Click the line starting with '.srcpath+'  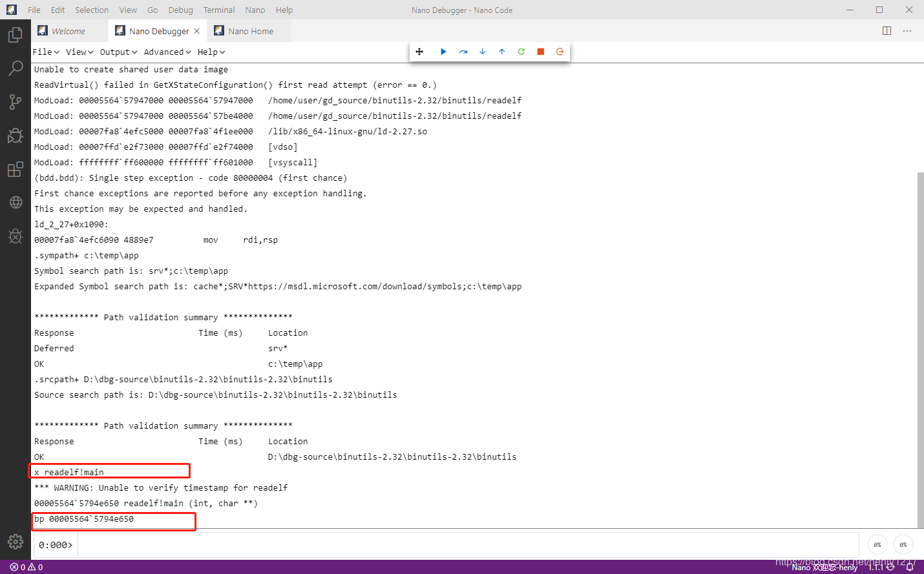pos(184,380)
